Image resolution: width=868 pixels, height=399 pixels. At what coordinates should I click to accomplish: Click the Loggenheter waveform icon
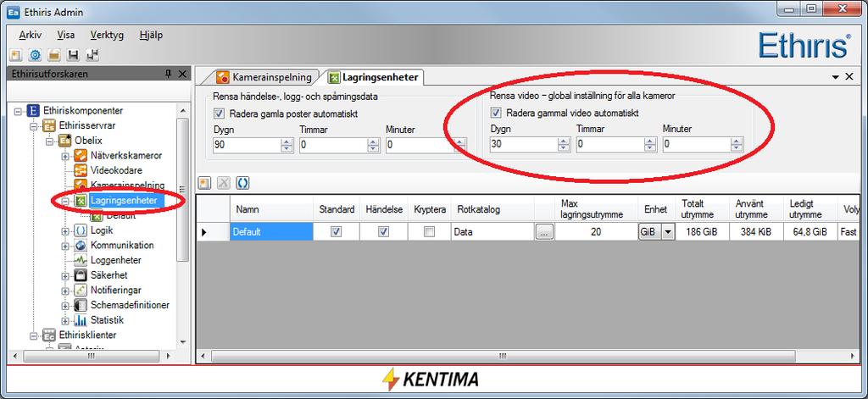[x=81, y=260]
